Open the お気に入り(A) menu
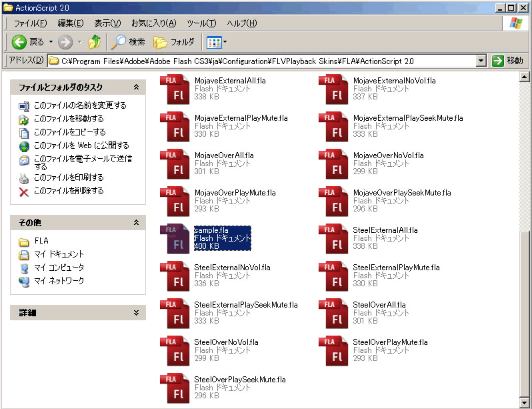532x409 pixels. pyautogui.click(x=154, y=23)
